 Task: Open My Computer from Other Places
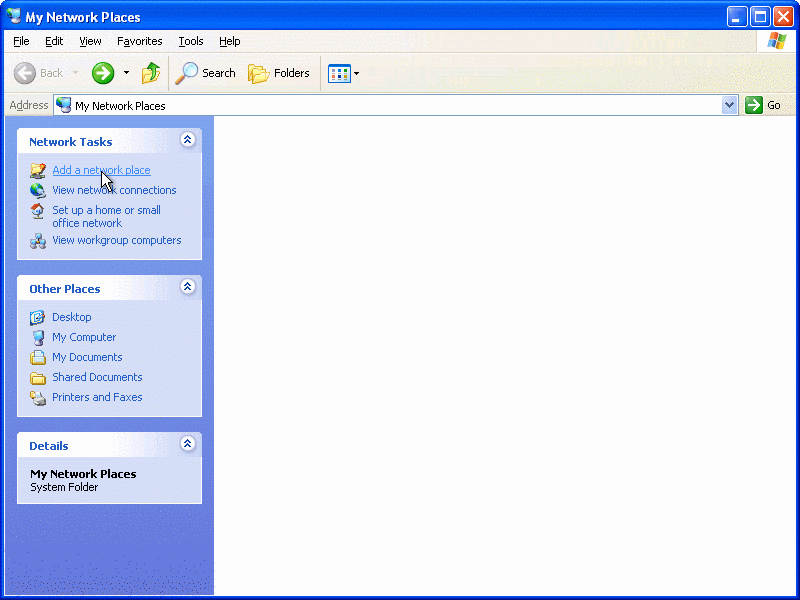(x=84, y=337)
